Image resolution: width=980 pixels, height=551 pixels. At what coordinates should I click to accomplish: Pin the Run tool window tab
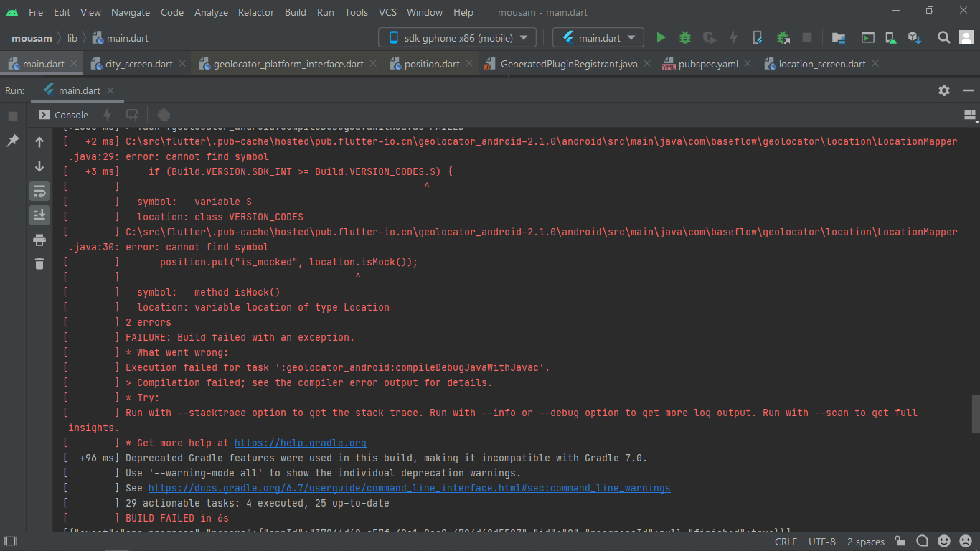(x=12, y=141)
